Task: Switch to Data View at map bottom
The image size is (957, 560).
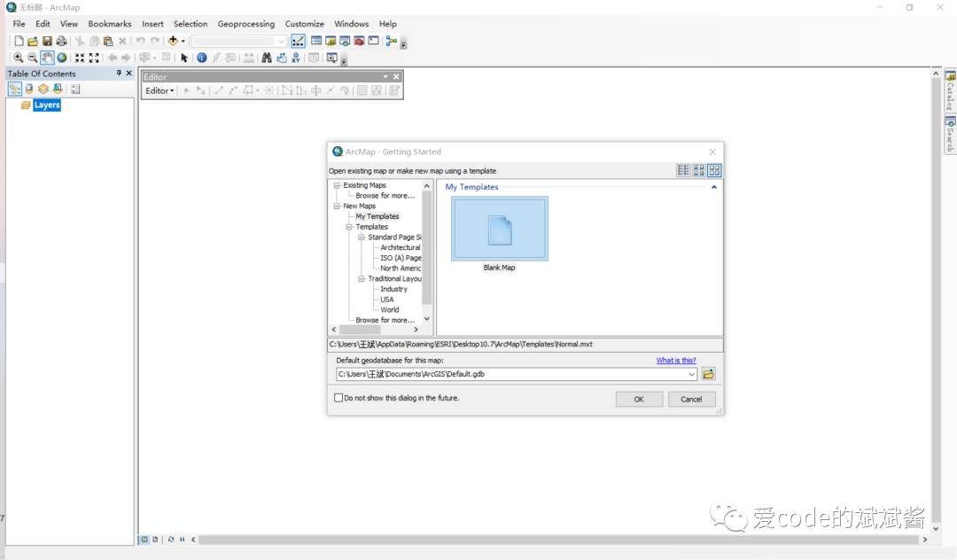Action: [x=144, y=540]
